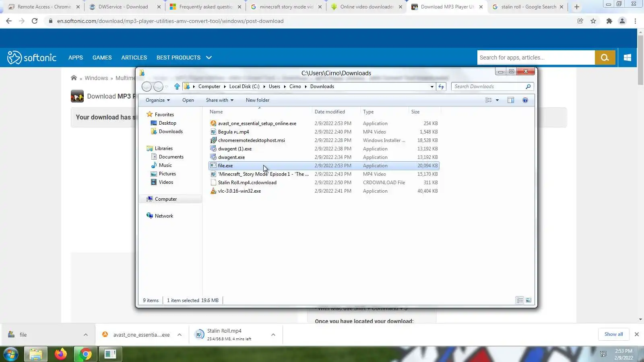The height and width of the screenshot is (362, 644).
Task: Click Show all downloads button
Action: (x=613, y=334)
